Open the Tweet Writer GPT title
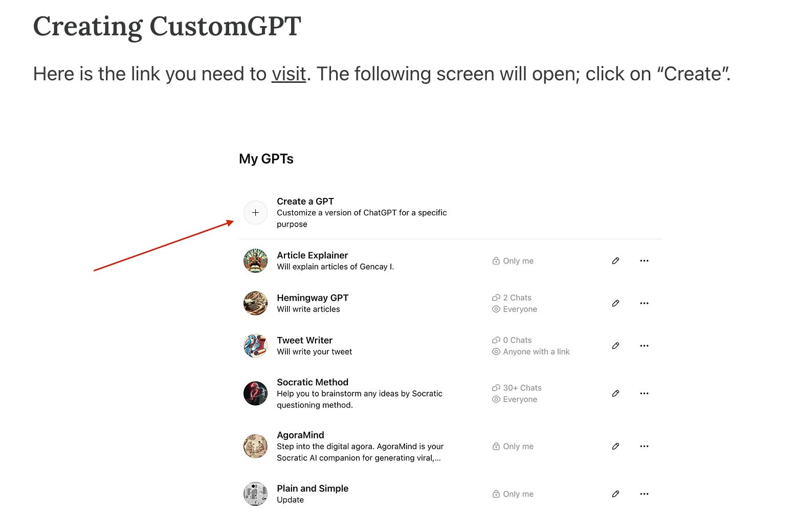This screenshot has height=532, width=797. tap(304, 340)
